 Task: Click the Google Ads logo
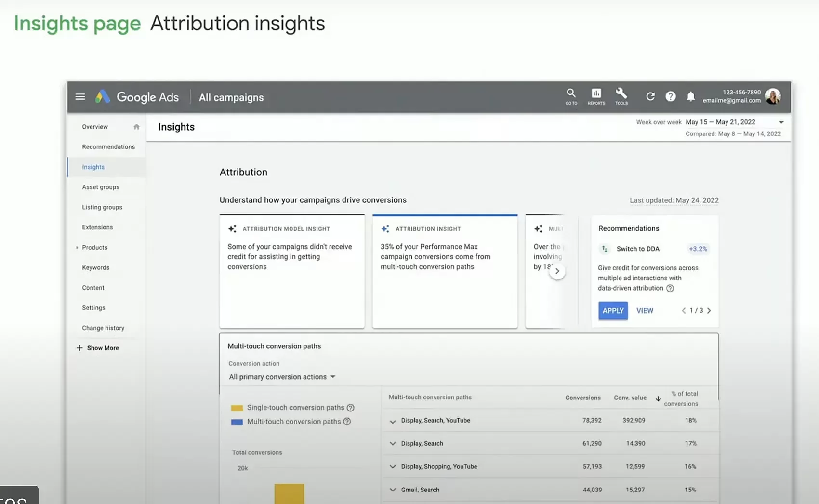point(137,97)
